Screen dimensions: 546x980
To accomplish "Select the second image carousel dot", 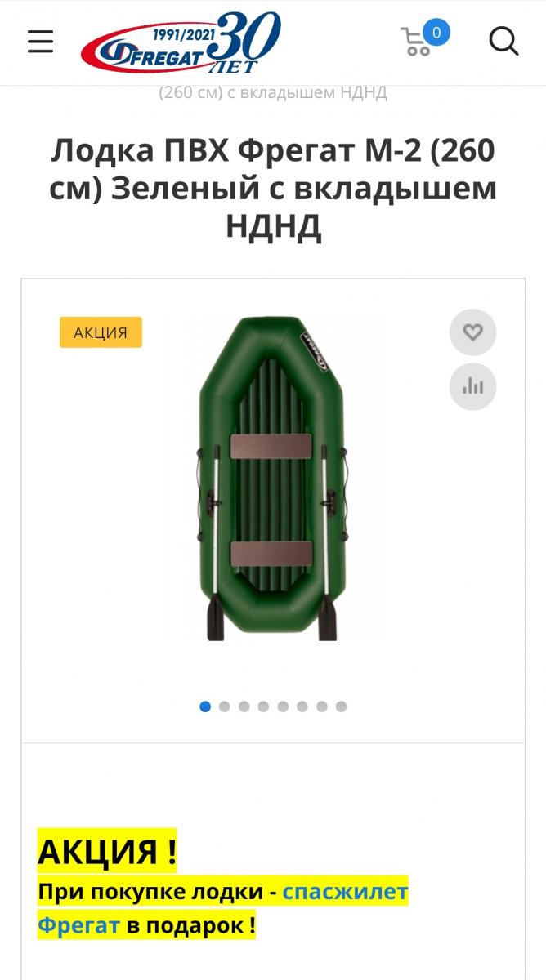I will [x=225, y=706].
